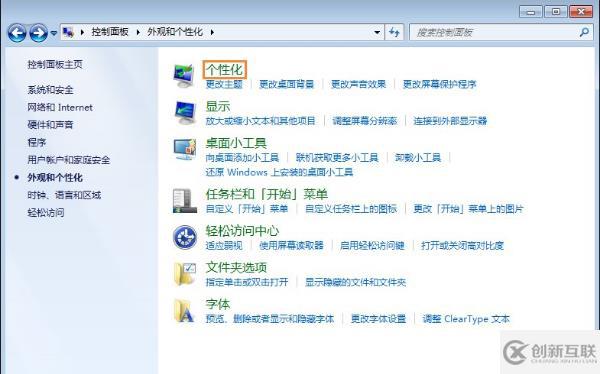Click 外观和个性化 breadcrumb in address bar
Viewport: 600px width, 374px height.
coord(175,32)
